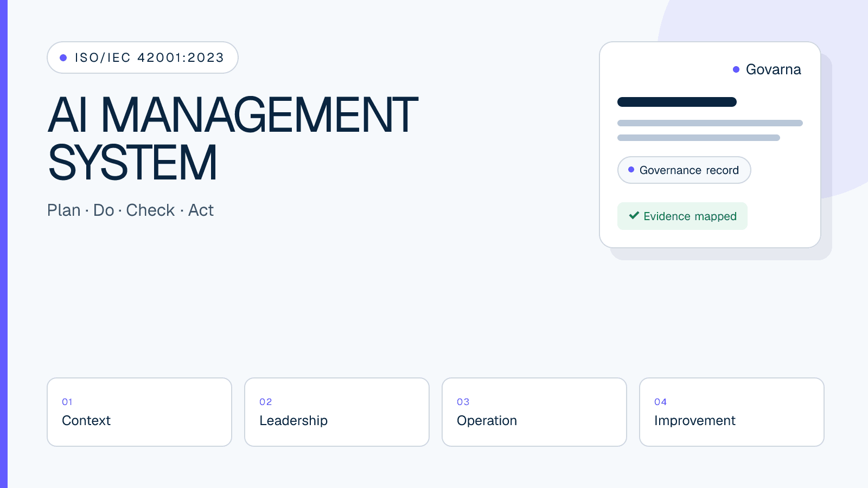Select the 03 Operation card
This screenshot has width=868, height=488.
[534, 412]
